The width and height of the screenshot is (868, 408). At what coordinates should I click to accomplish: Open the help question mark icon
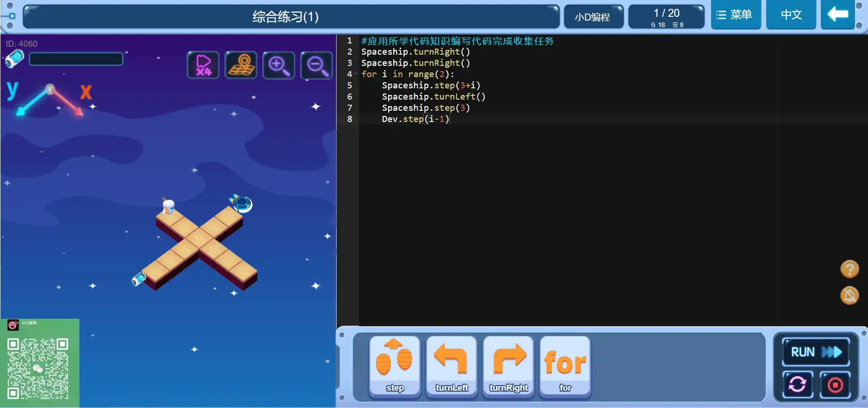(849, 269)
